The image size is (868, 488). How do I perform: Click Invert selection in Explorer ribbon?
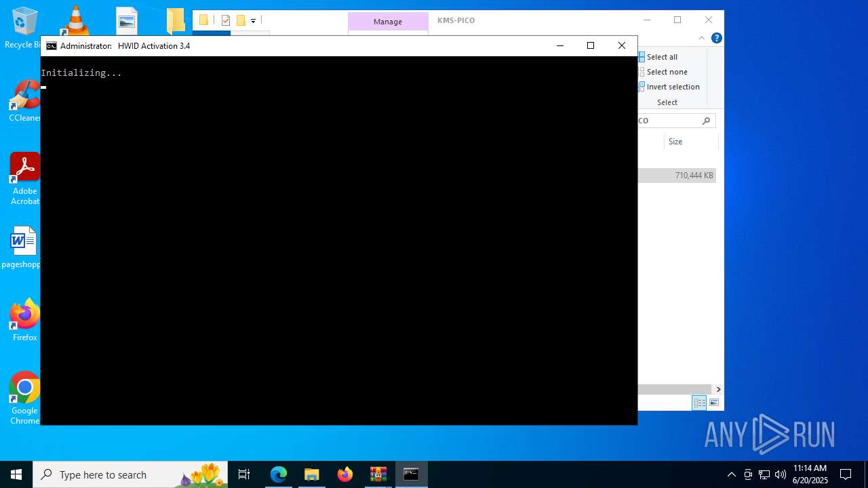pos(669,87)
